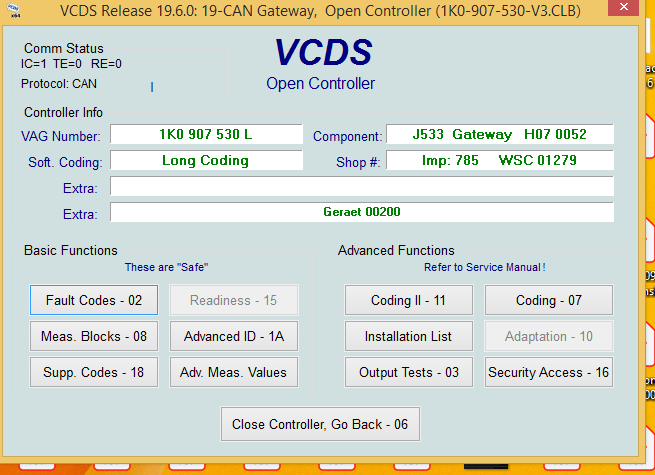Screen dimensions: 655x475
Task: Click the VCDS app icon in title bar
Action: [x=14, y=10]
